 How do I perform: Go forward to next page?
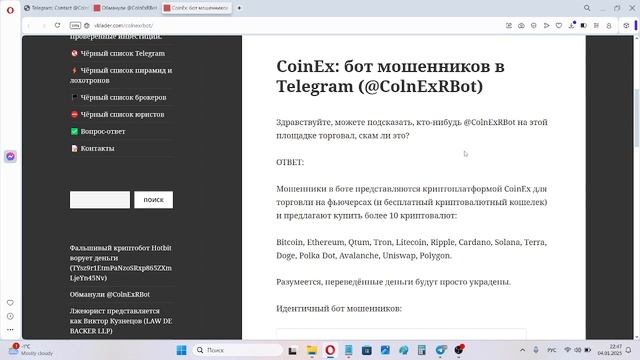coord(44,25)
